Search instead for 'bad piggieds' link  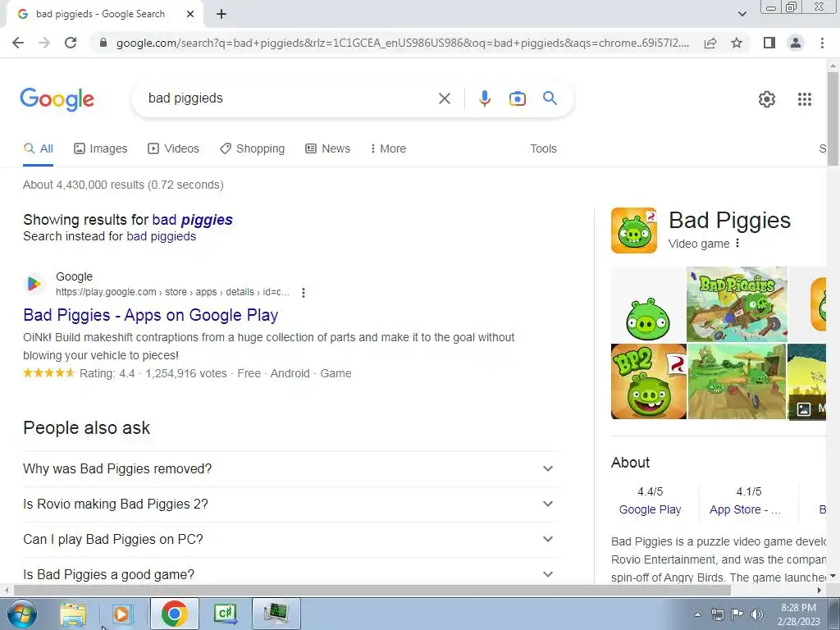pyautogui.click(x=162, y=236)
